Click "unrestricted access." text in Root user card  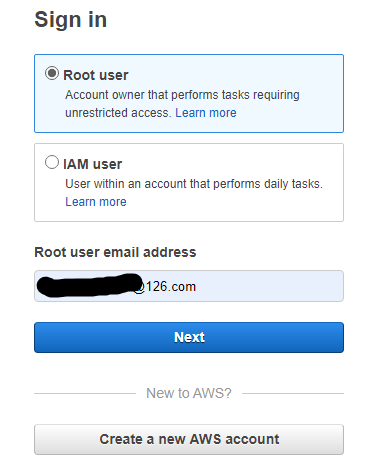click(x=118, y=113)
